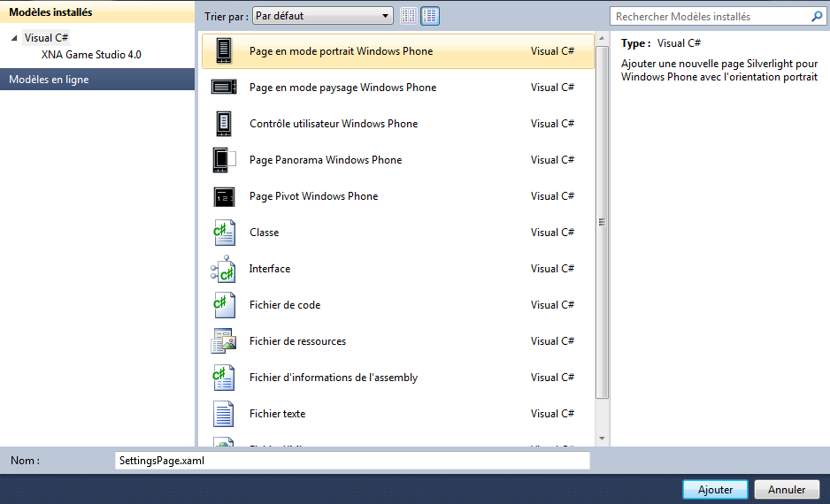Click the Ajouter button
Viewport: 830px width, 504px height.
715,489
